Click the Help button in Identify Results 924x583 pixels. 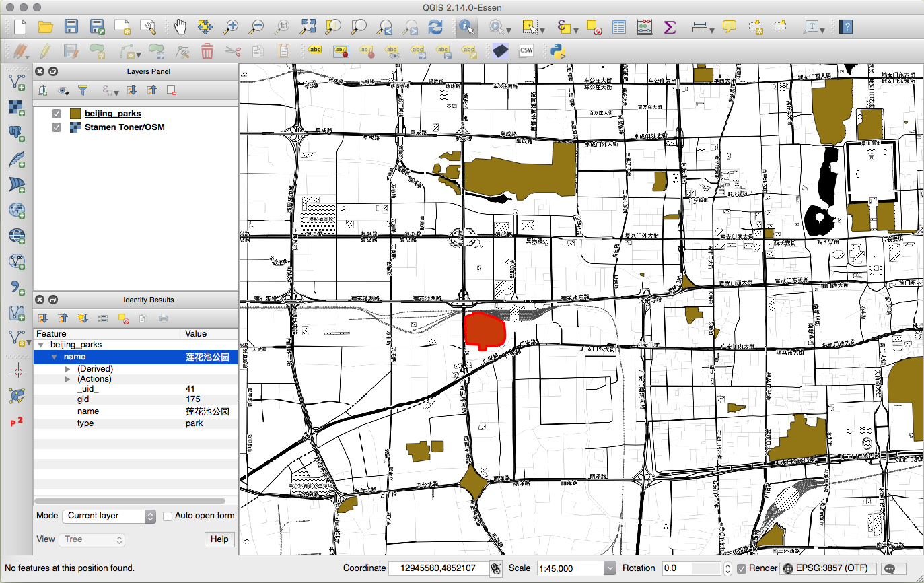coord(219,539)
